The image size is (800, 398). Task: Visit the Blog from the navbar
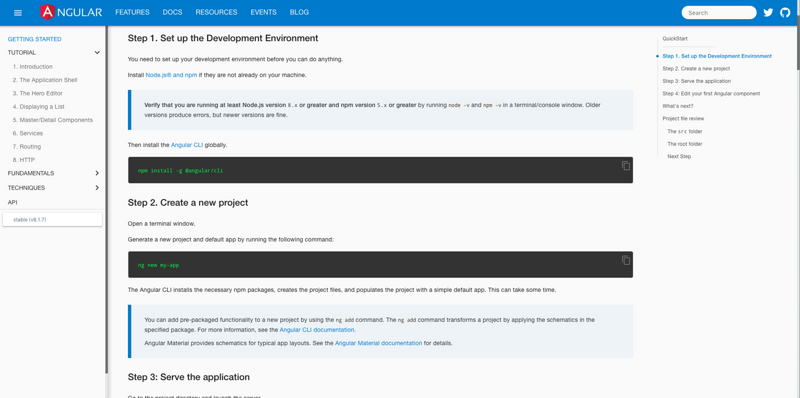[299, 12]
